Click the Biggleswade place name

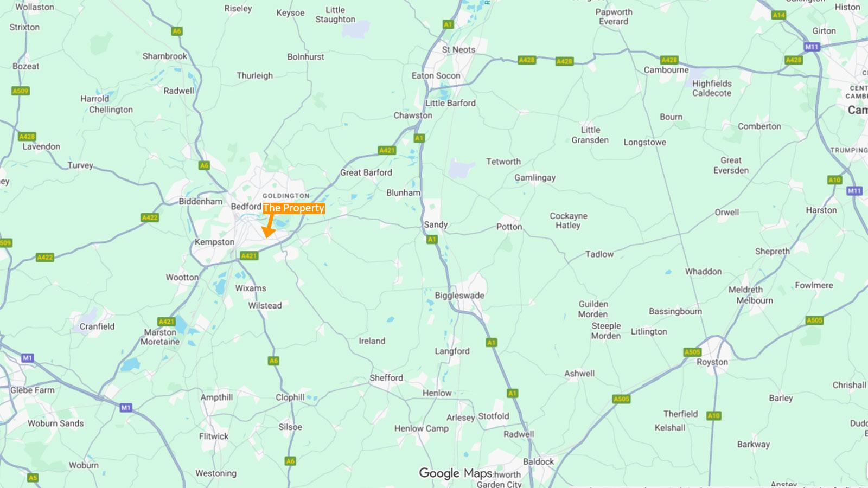tap(459, 296)
